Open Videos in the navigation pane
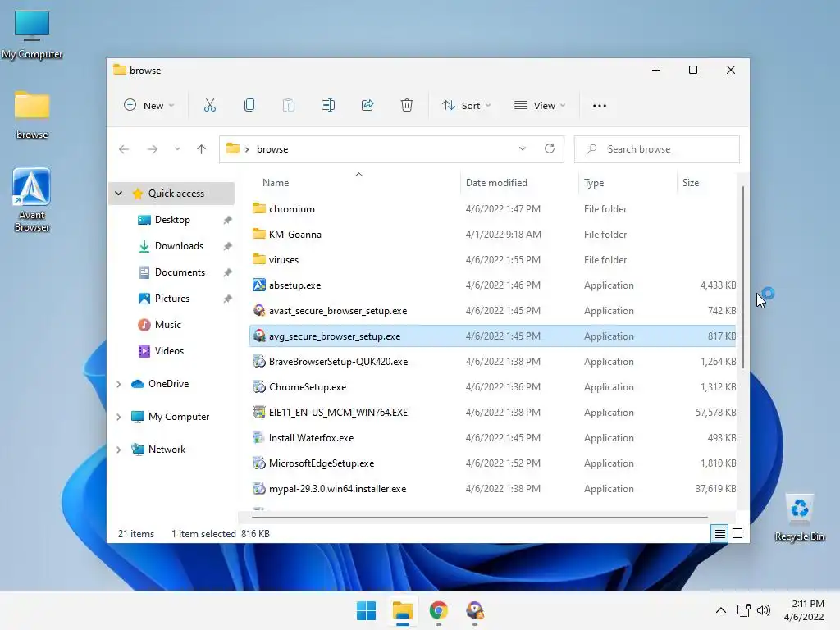 pos(169,351)
